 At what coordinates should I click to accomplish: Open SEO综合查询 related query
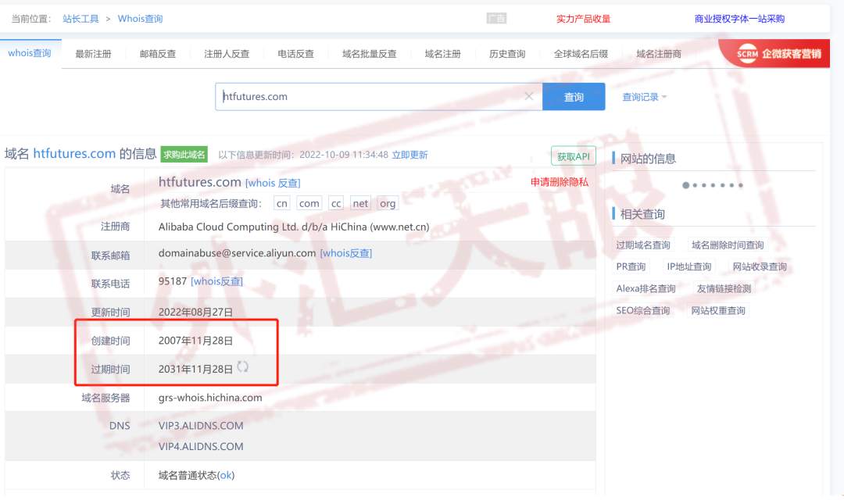tap(643, 311)
